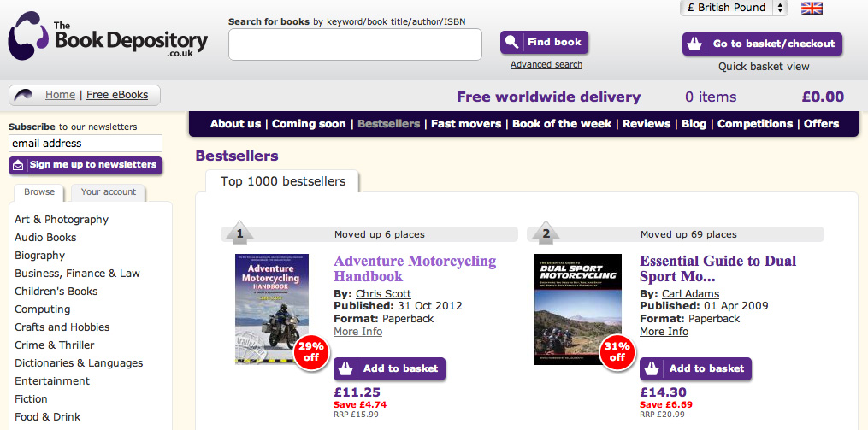Viewport: 868px width, 430px height.
Task: Go to basket/checkout
Action: click(762, 44)
